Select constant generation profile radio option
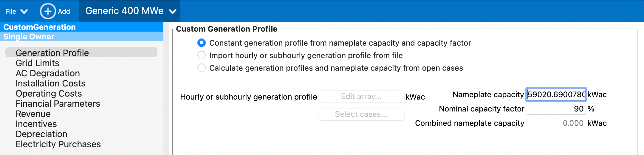Viewport: 644px width, 155px height. 202,43
